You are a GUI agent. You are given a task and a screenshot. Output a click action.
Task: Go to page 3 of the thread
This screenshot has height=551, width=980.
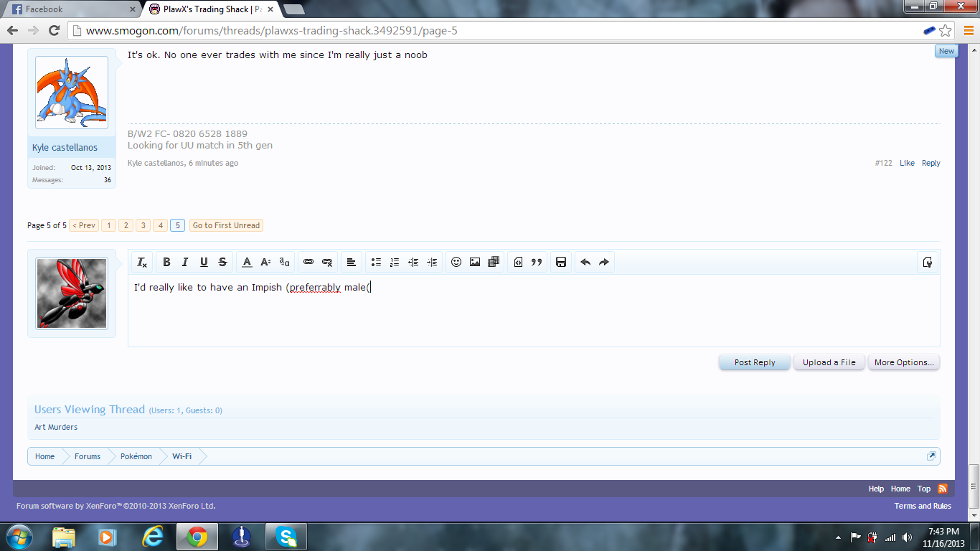[x=143, y=225]
